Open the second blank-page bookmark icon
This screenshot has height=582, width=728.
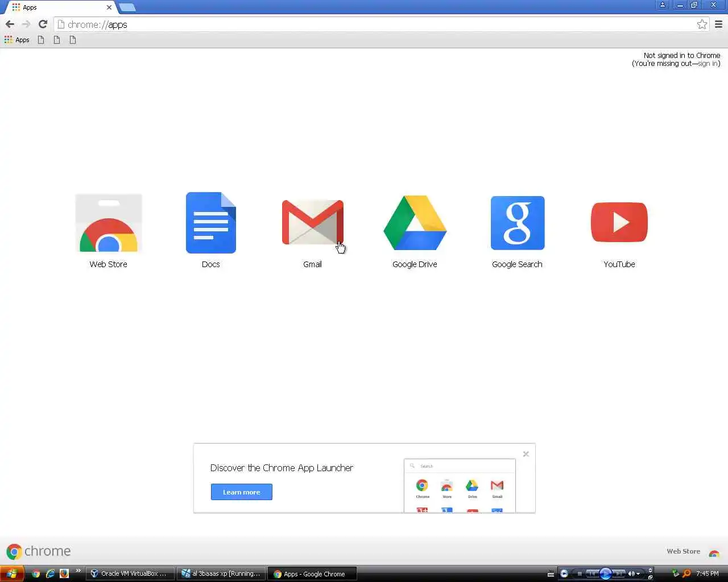point(57,40)
